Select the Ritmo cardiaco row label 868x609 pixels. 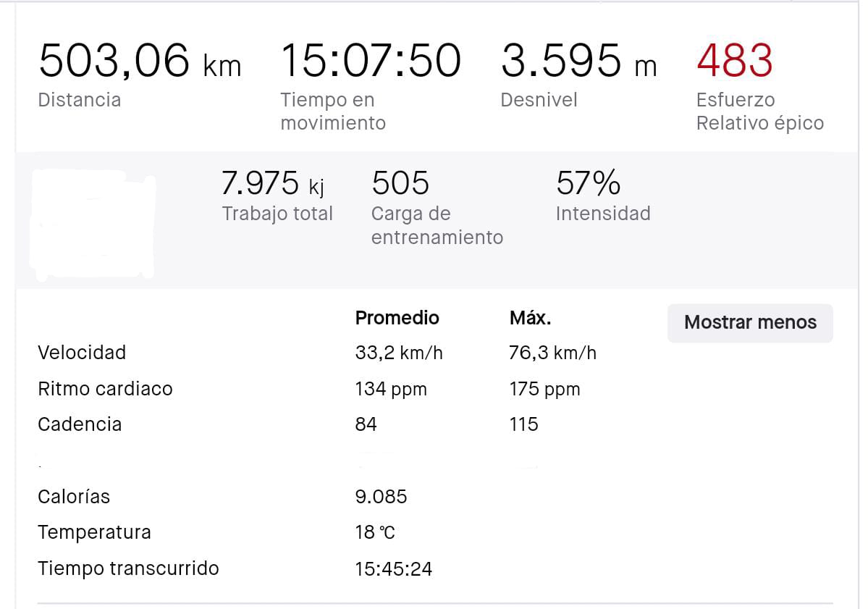(105, 389)
